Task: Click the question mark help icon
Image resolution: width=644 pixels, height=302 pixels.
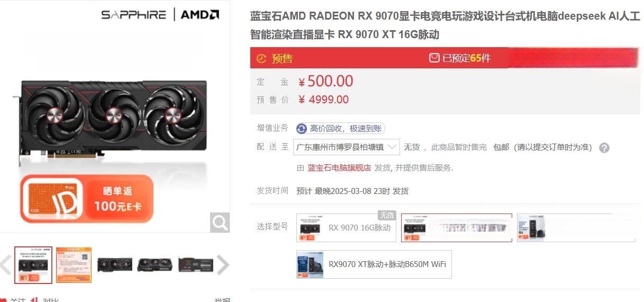Action: pyautogui.click(x=604, y=148)
